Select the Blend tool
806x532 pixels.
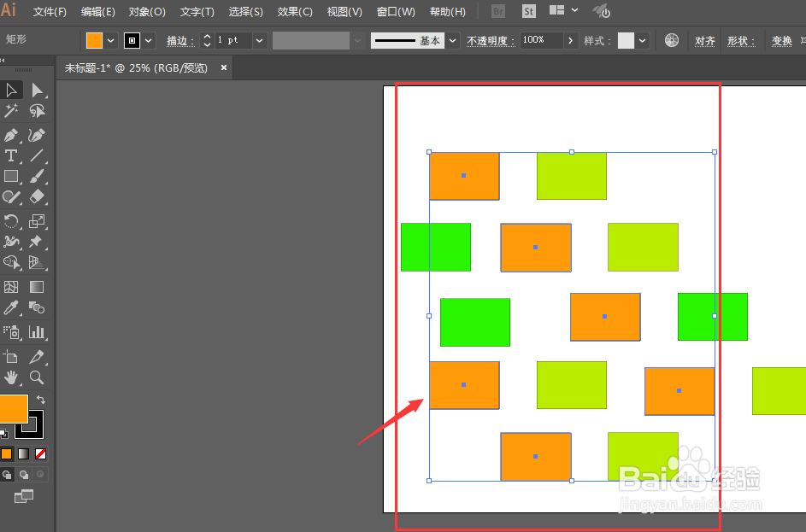(x=37, y=307)
